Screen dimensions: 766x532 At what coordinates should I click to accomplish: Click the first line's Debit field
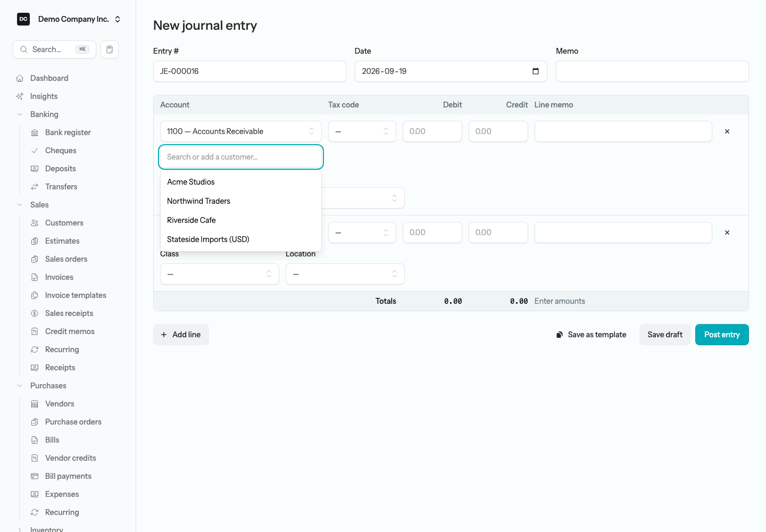click(432, 131)
